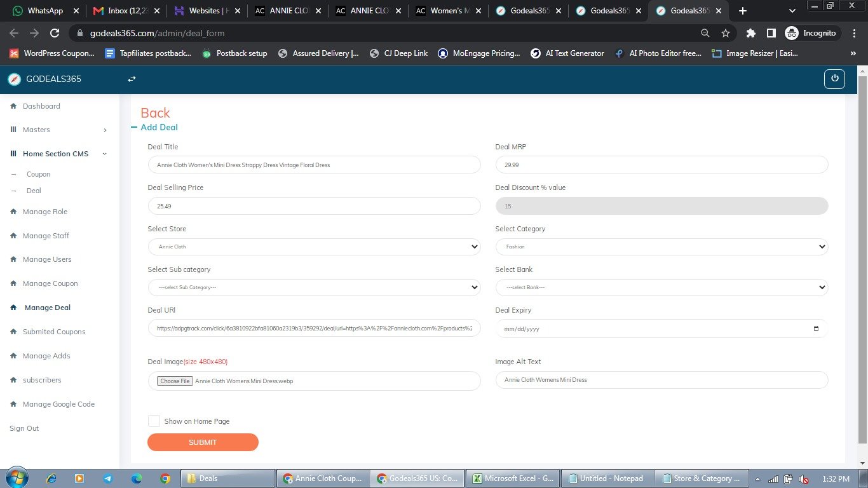Open the Select Category dropdown
Viewport: 868px width, 488px height.
tap(661, 247)
